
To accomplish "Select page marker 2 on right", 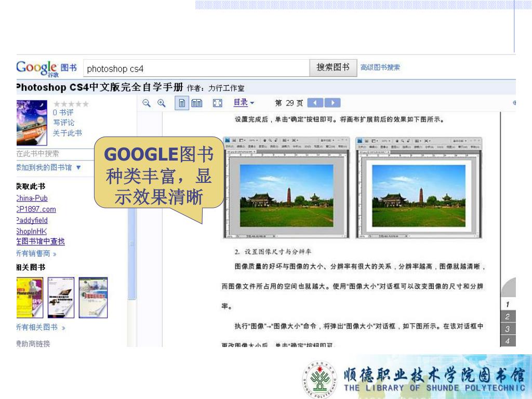I will [x=508, y=316].
